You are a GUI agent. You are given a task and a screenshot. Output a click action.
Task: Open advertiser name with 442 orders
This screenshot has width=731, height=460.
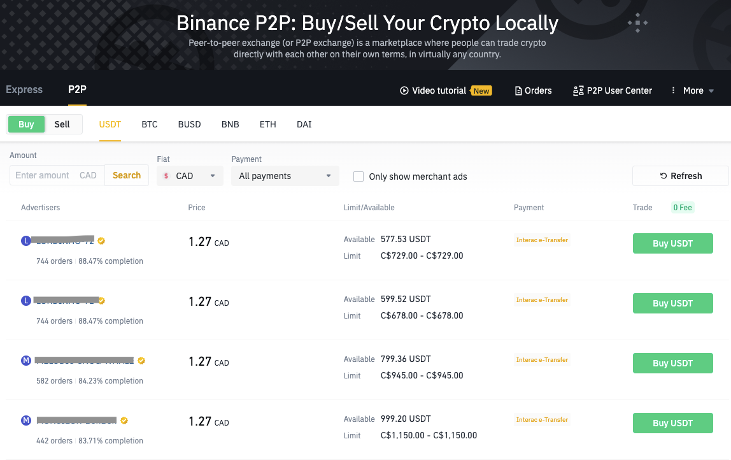point(76,420)
